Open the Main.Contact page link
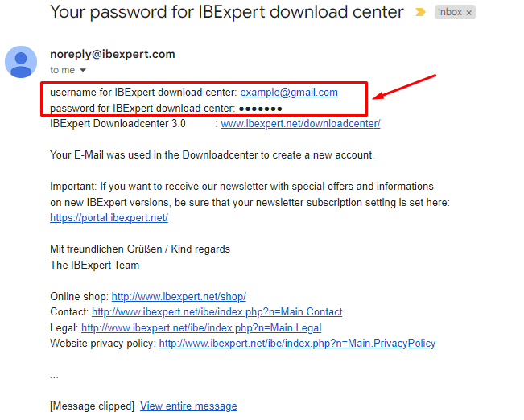This screenshot has width=524, height=420. 217,312
